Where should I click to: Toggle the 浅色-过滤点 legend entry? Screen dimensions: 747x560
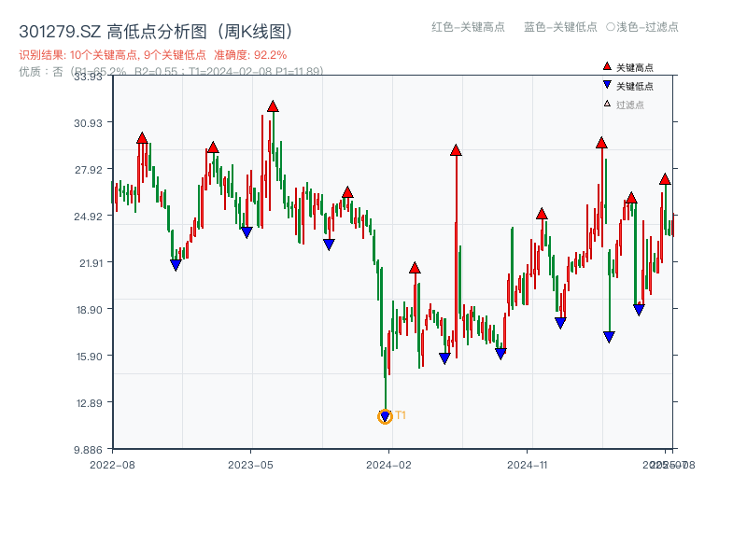[x=642, y=27]
